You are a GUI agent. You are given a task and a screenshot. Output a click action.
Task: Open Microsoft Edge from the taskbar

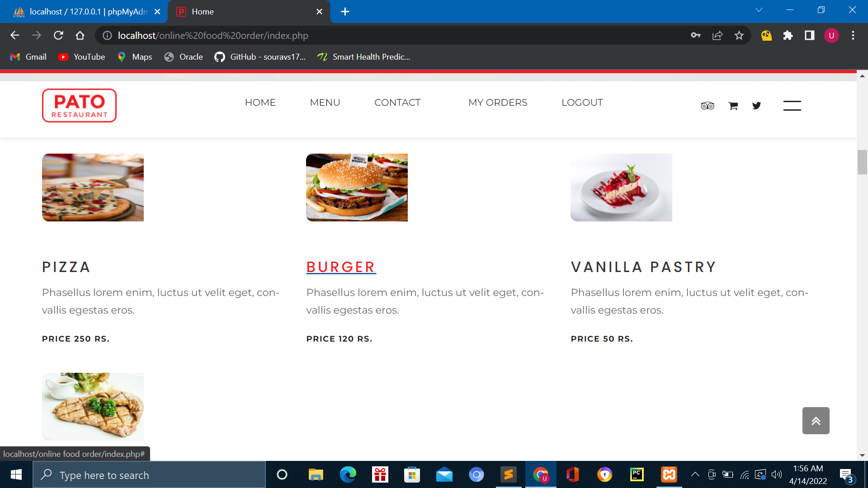347,474
